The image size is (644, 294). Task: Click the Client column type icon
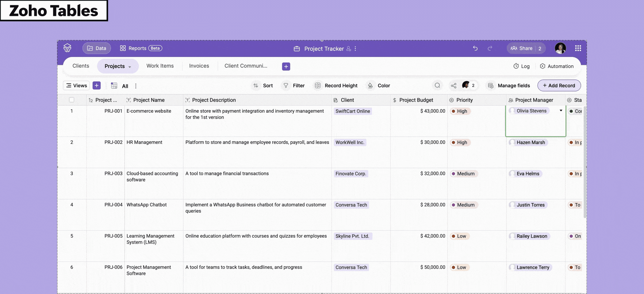(335, 100)
